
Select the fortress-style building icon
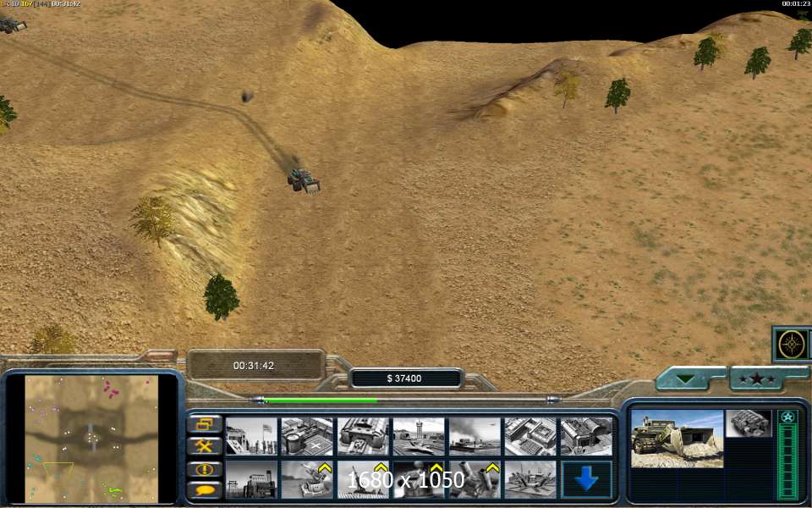tap(363, 437)
